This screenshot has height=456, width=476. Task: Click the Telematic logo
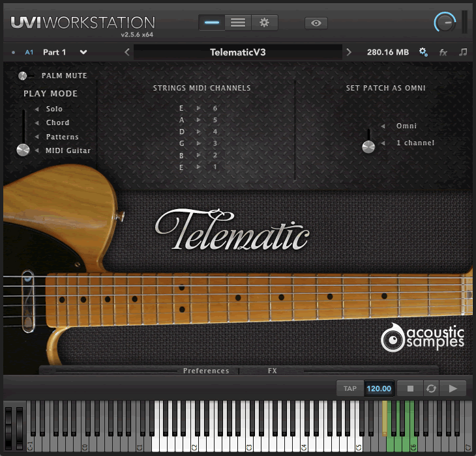tap(232, 229)
